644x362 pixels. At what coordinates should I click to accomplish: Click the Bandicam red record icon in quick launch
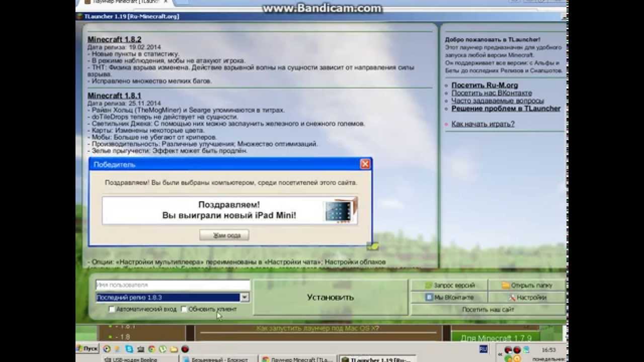185,348
